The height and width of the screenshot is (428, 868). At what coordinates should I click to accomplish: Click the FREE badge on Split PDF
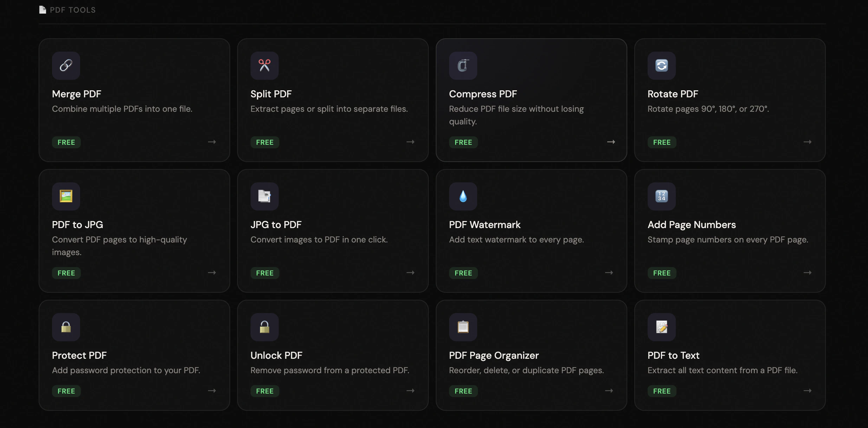coord(265,142)
